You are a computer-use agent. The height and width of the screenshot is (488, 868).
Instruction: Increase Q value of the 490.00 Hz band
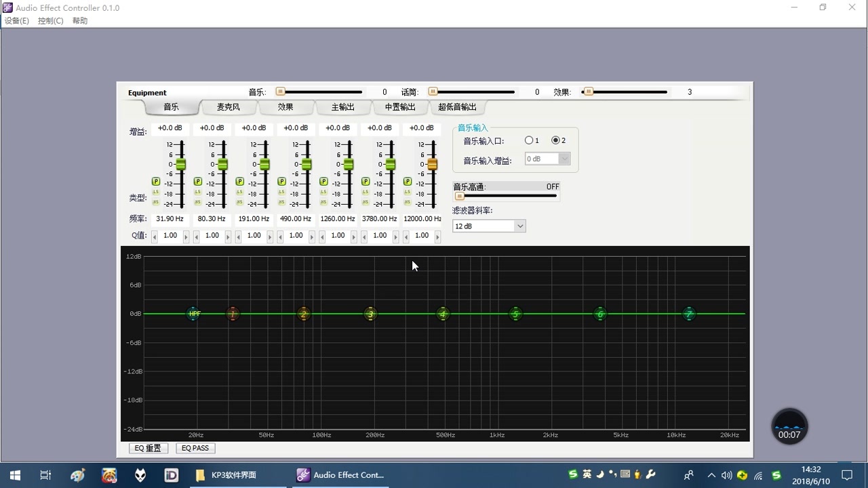(313, 237)
